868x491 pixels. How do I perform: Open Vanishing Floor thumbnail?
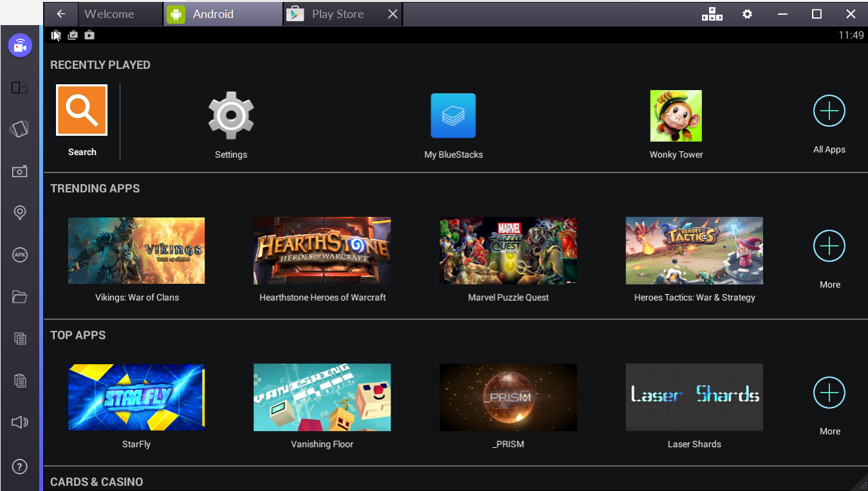point(322,398)
